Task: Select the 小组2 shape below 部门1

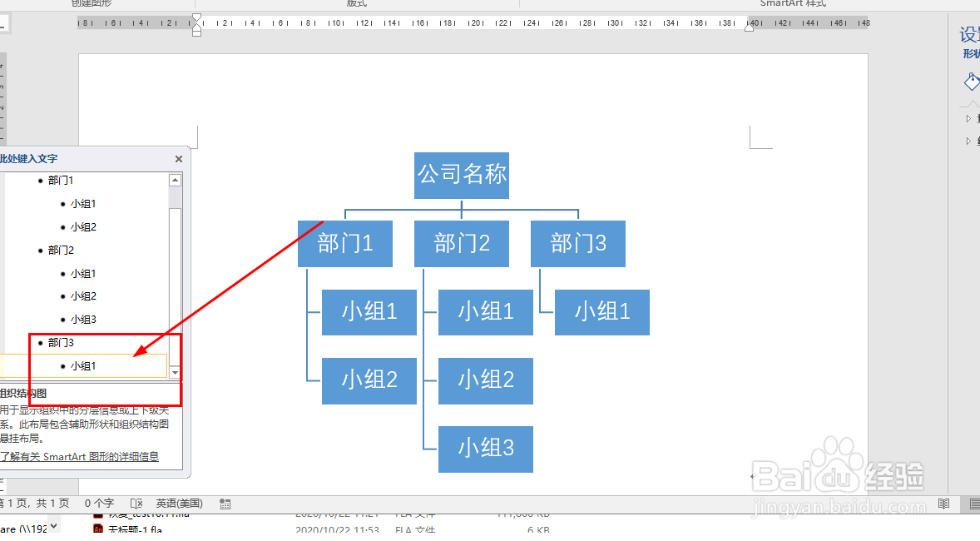Action: pos(369,381)
